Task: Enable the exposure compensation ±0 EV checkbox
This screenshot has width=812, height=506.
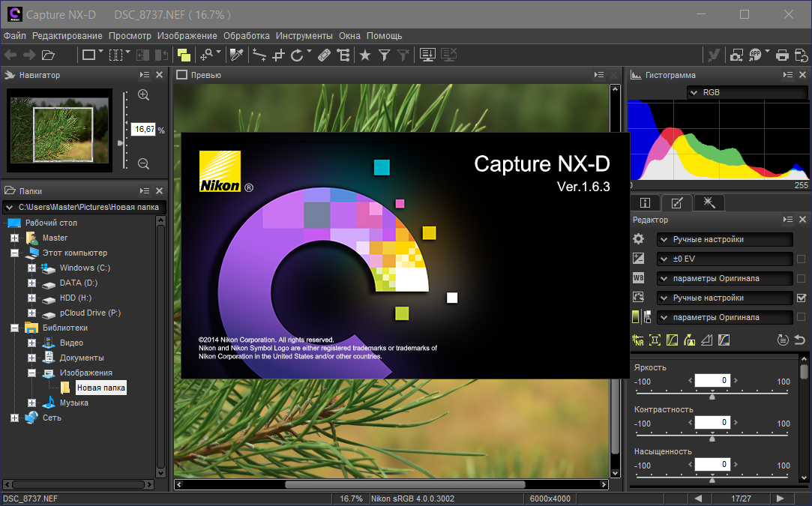Action: (x=801, y=259)
